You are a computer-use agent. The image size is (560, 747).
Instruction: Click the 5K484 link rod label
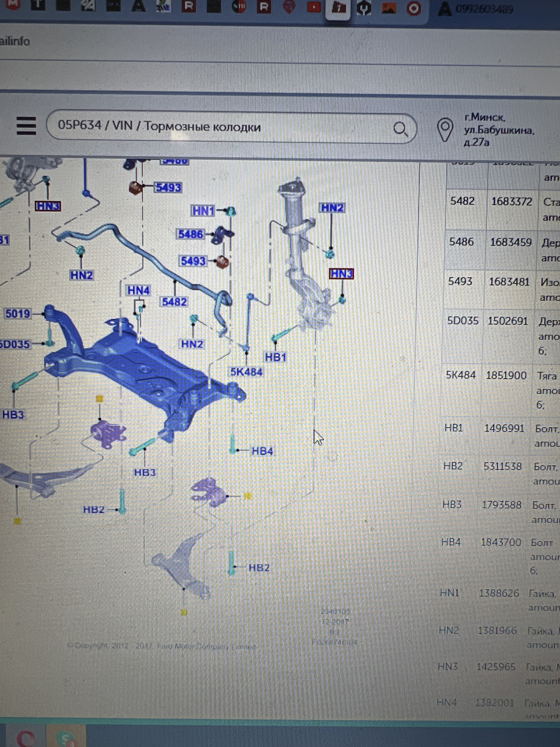pyautogui.click(x=246, y=372)
